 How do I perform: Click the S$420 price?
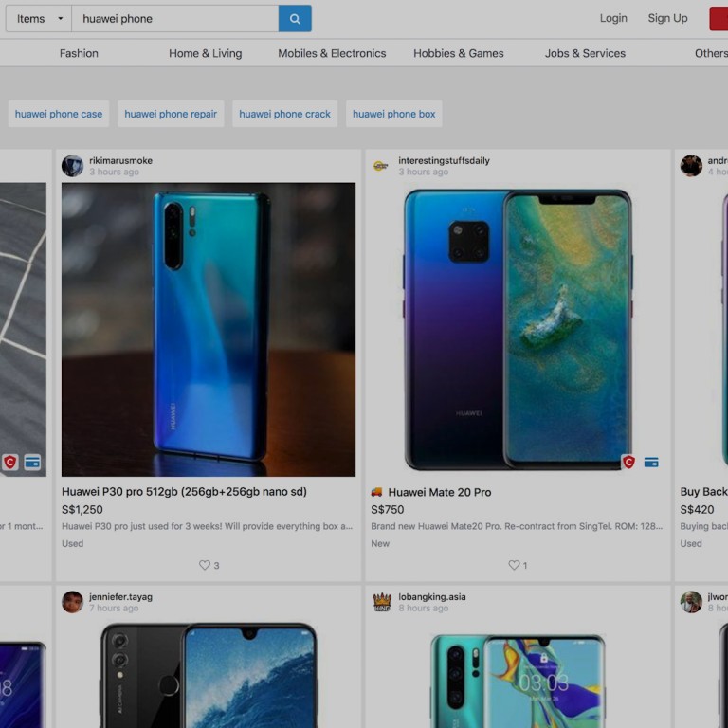click(697, 510)
